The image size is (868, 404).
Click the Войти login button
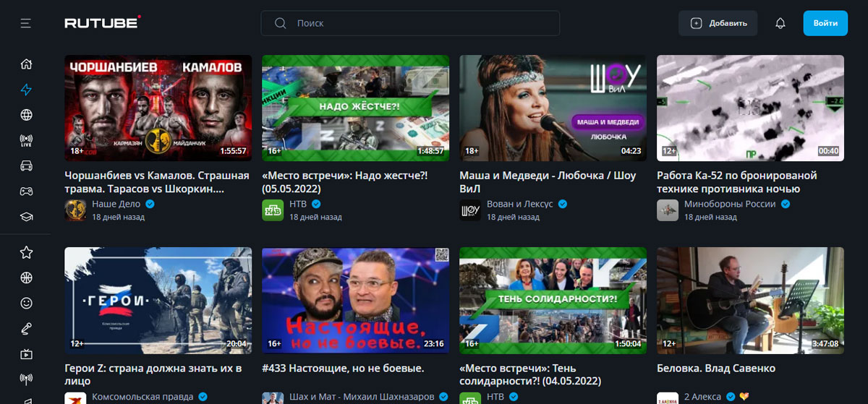point(825,23)
